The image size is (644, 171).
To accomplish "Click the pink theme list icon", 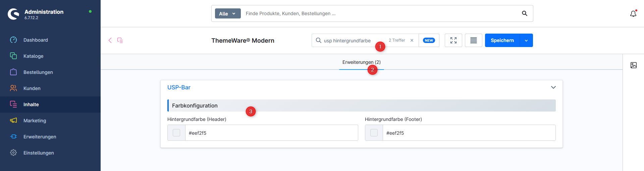I will pos(120,40).
